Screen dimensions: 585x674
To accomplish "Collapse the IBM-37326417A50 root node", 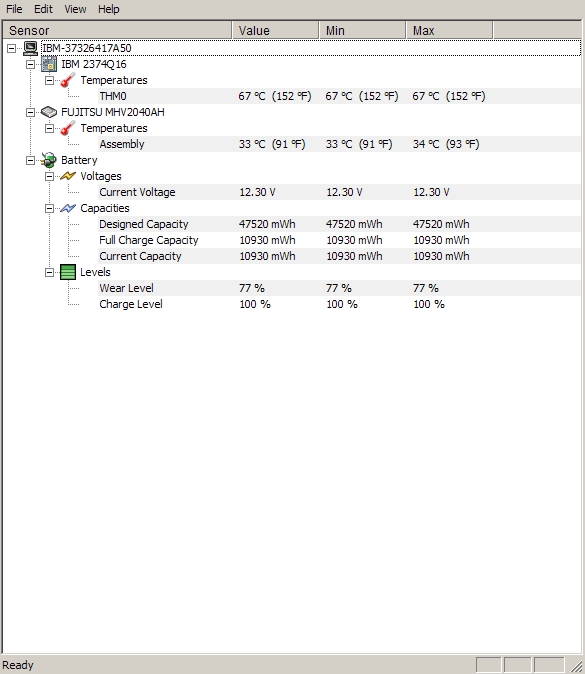I will tap(12, 49).
